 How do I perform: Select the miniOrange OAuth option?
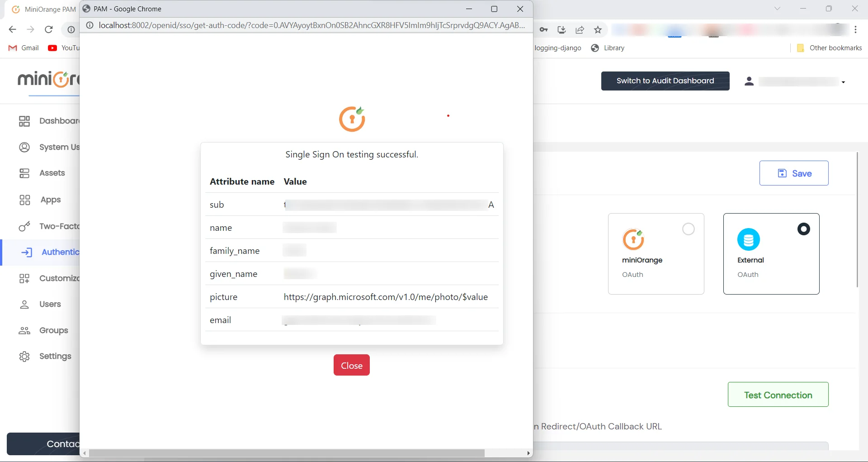point(688,229)
